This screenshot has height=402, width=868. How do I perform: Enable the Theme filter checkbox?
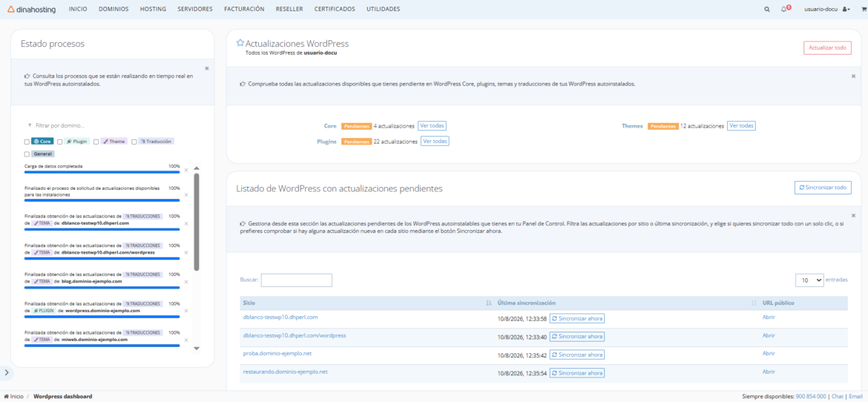[96, 142]
